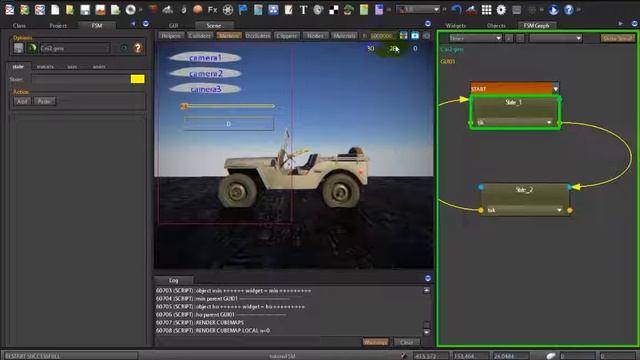The width and height of the screenshot is (640, 360).
Task: Toggle the Materials display button
Action: coord(344,36)
